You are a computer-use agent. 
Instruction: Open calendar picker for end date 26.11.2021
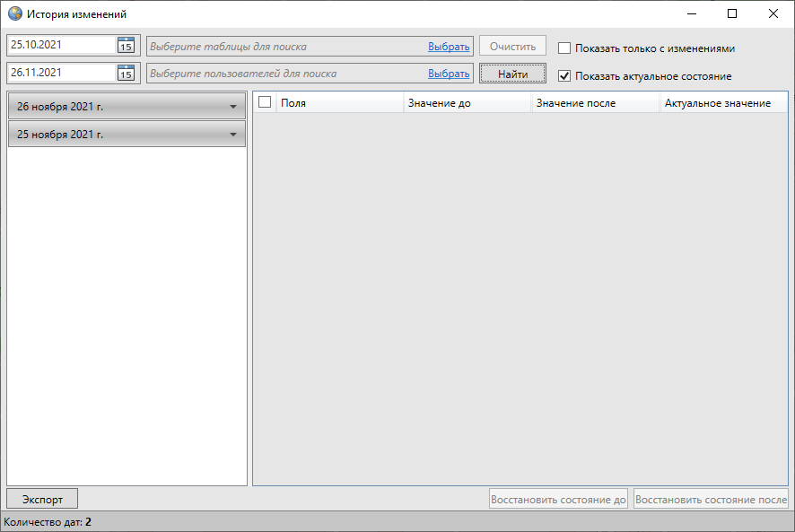tap(126, 73)
